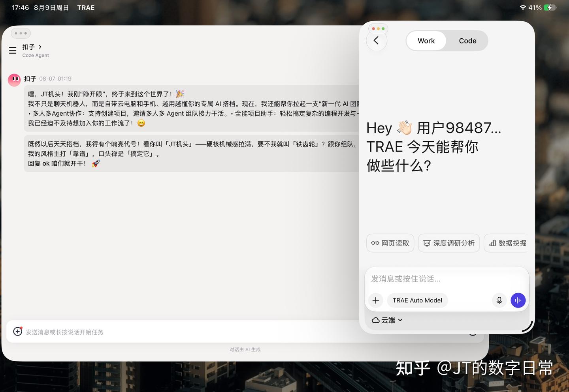This screenshot has height=392, width=569.
Task: Choose the 网页读取 suggestion chip
Action: tap(390, 243)
